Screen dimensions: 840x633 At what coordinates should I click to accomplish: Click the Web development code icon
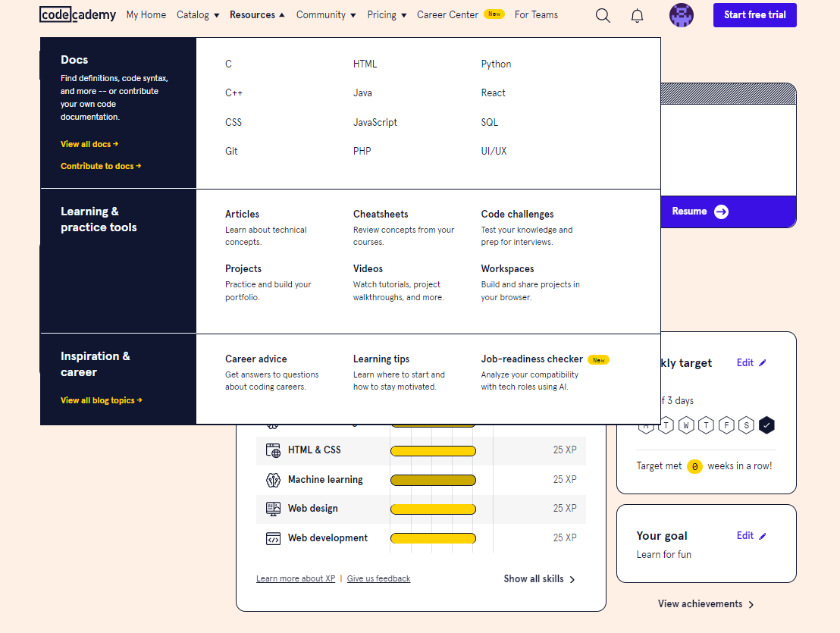coord(273,538)
